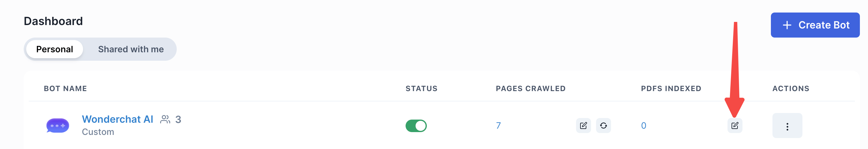Edit indexed PDFs using the pencil icon

click(x=735, y=126)
